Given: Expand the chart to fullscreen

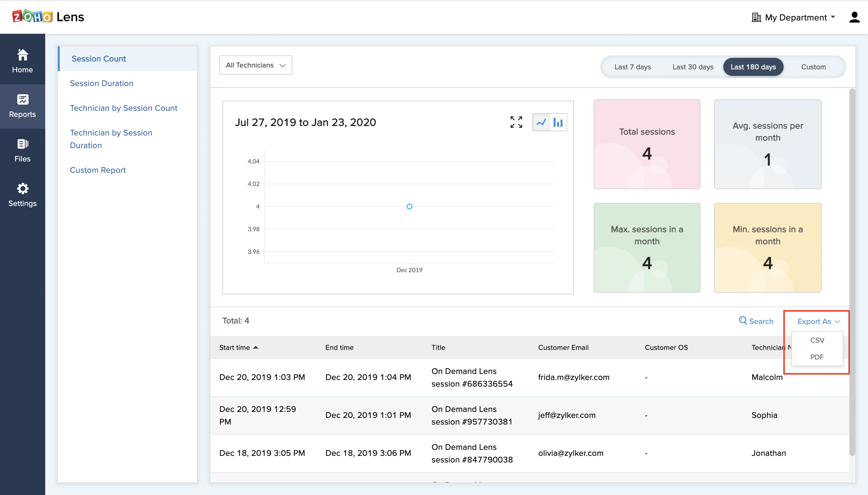Looking at the screenshot, I should pyautogui.click(x=516, y=122).
